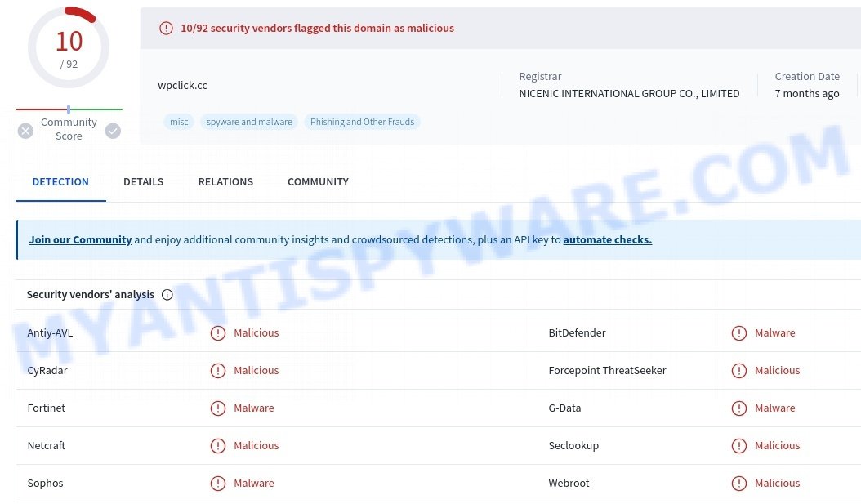861x504 pixels.
Task: Click the Malware verdict for BitDefender
Action: pos(774,333)
